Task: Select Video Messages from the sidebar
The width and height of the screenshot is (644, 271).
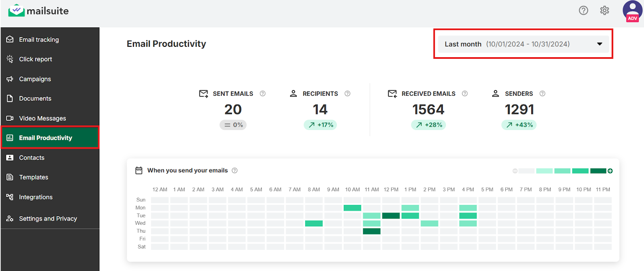Action: point(42,118)
